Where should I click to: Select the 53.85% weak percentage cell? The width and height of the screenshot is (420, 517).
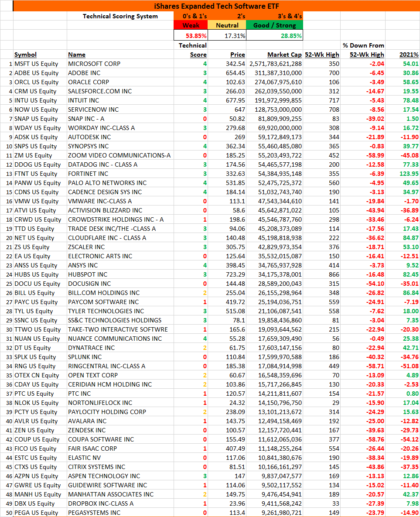click(x=191, y=35)
